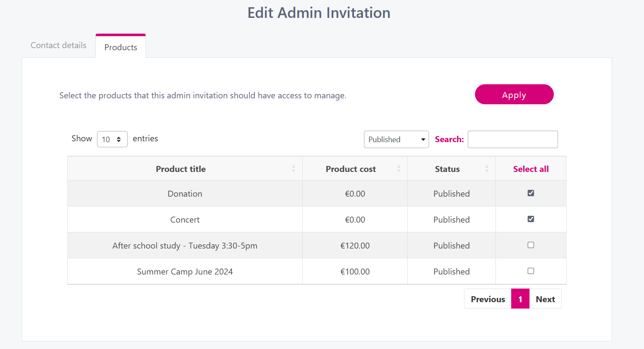Sort table by Product title arrows
This screenshot has height=349, width=644.
pyautogui.click(x=293, y=169)
